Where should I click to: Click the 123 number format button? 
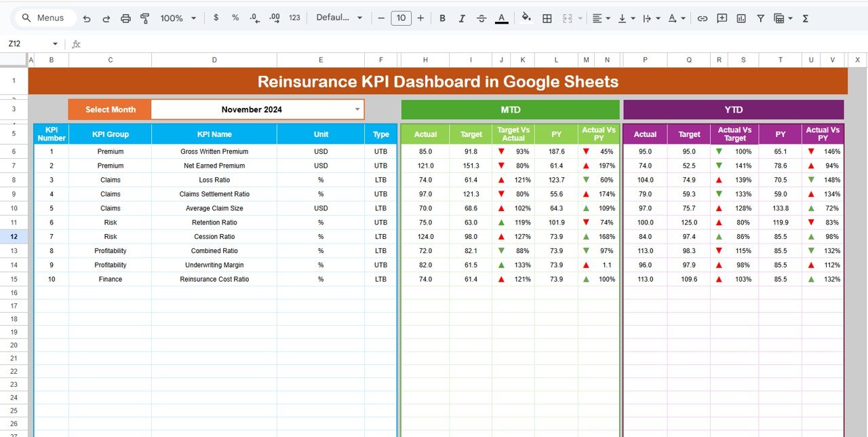(x=294, y=18)
